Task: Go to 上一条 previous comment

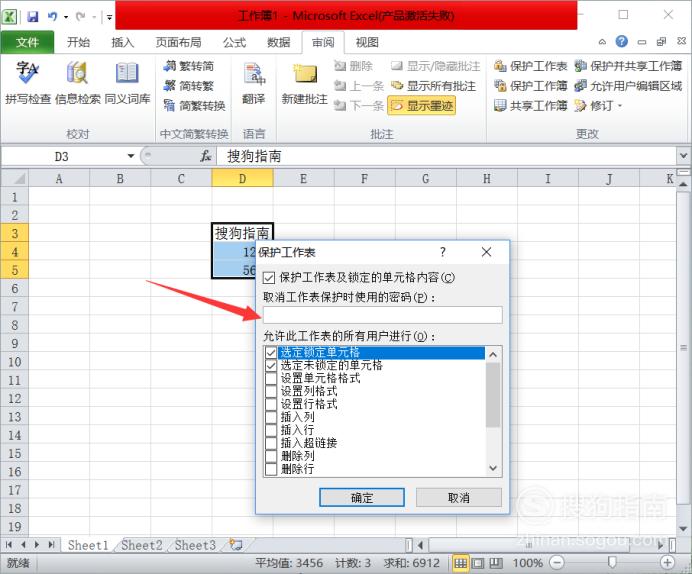Action: pyautogui.click(x=358, y=86)
